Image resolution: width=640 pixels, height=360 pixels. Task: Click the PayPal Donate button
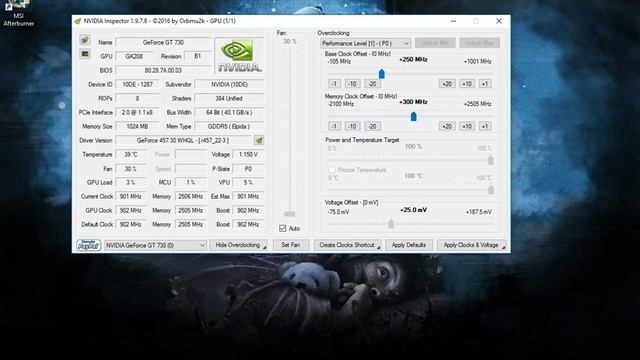click(88, 245)
